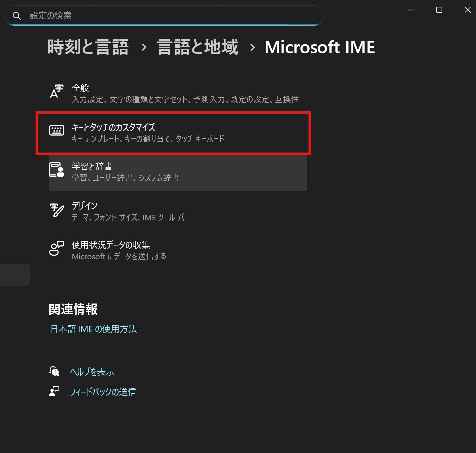Click the 使用状況データの収集 feedback icon

[x=57, y=248]
